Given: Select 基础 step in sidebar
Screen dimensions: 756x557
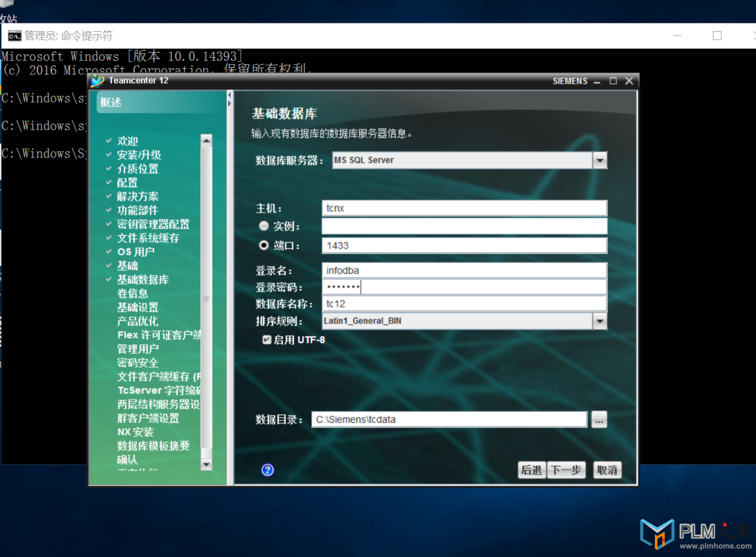Looking at the screenshot, I should [127, 266].
